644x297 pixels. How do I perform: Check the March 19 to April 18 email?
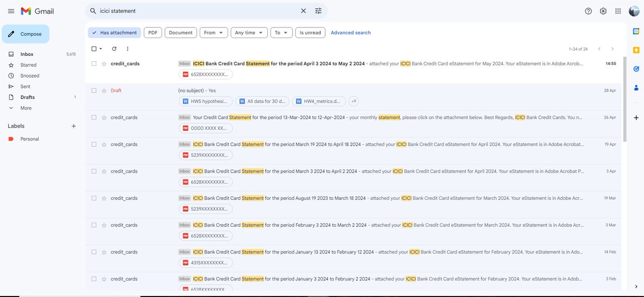(94, 144)
